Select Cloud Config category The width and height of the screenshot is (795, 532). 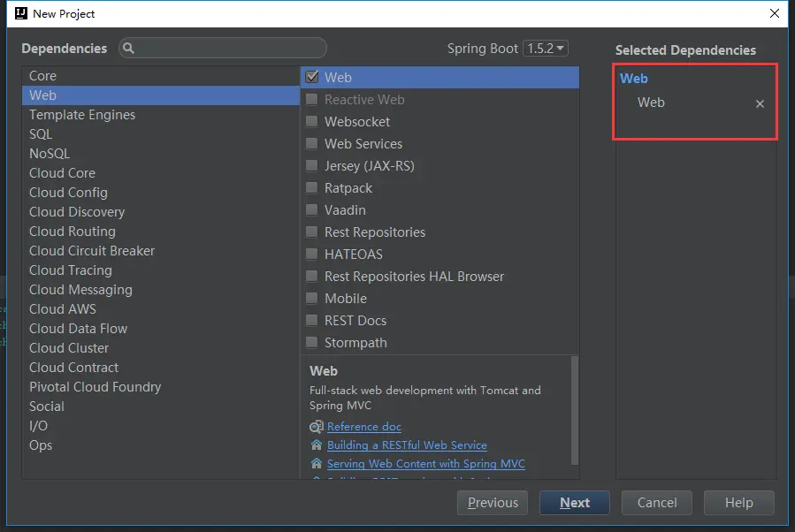[x=161, y=193]
